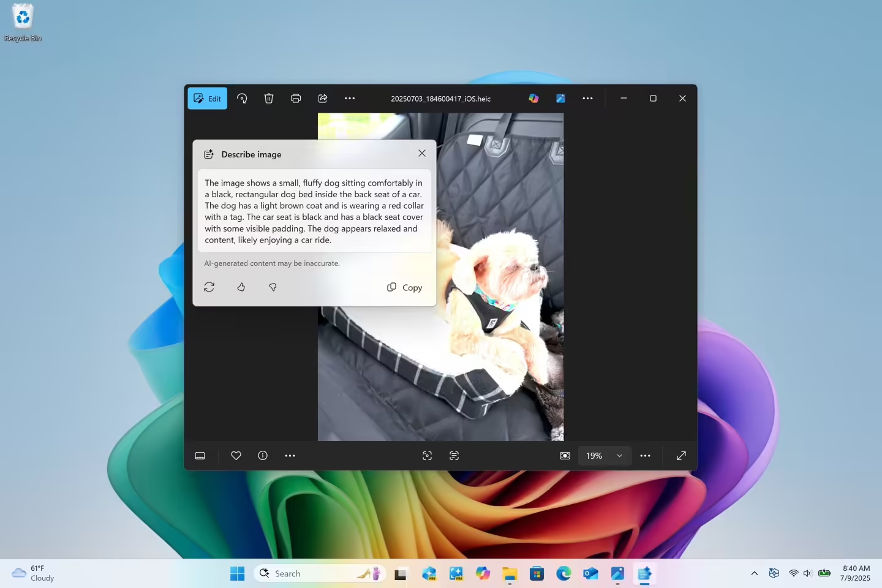This screenshot has width=882, height=588.
Task: Regenerate the image description
Action: (x=209, y=287)
